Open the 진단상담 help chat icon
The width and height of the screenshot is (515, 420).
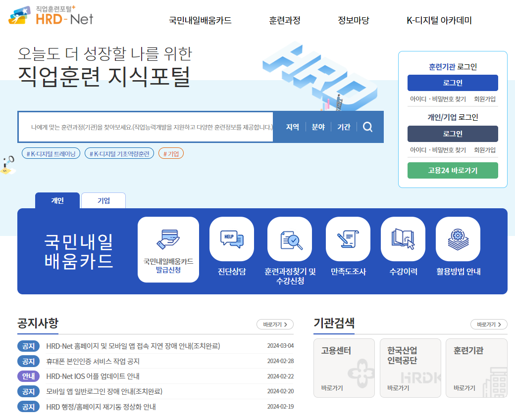point(232,239)
